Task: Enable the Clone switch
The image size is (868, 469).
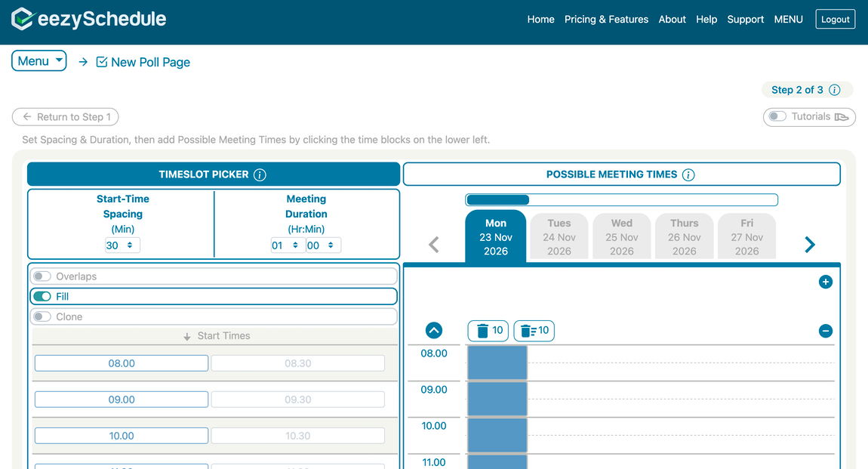Action: click(x=42, y=316)
